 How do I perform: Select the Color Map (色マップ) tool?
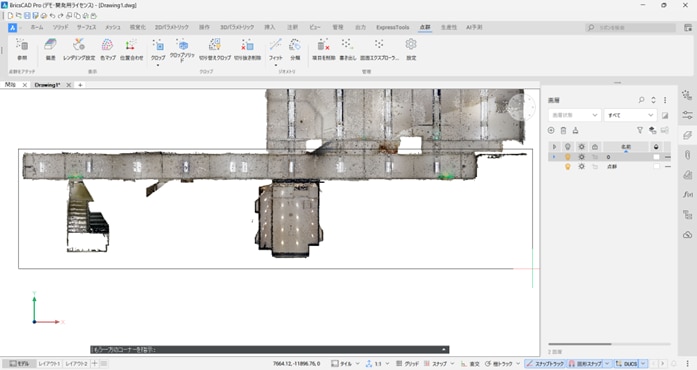(x=108, y=49)
